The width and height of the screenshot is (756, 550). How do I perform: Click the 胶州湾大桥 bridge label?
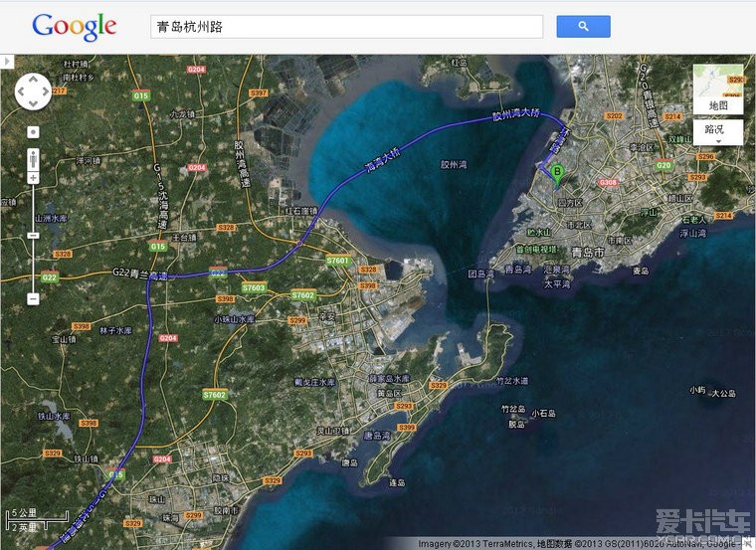pyautogui.click(x=516, y=114)
